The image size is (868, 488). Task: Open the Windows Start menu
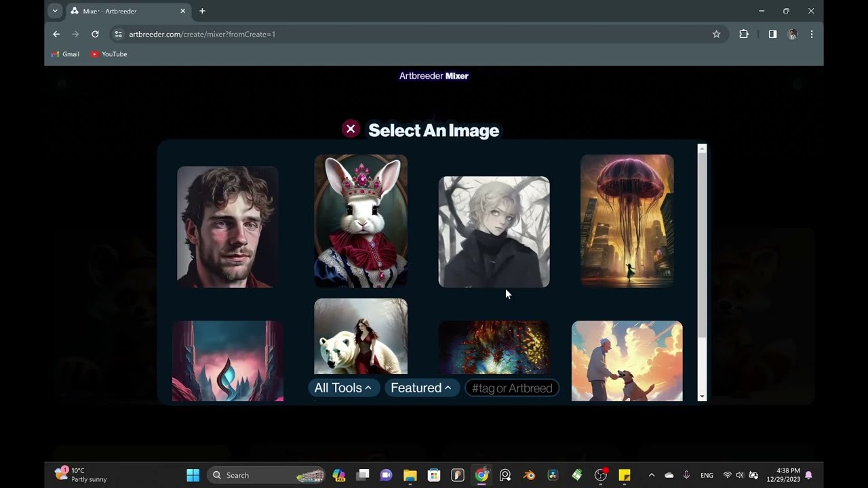click(193, 475)
